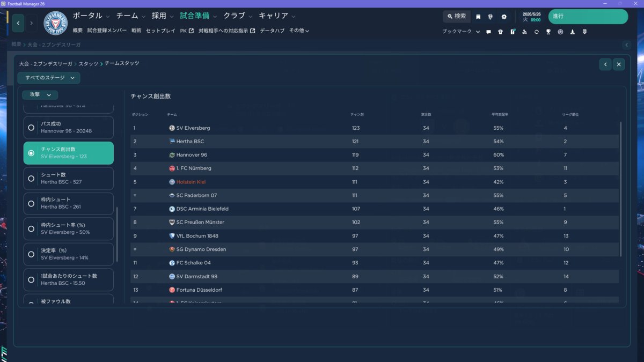
Task: Open the Holstein Kiel team link
Action: coord(191,182)
